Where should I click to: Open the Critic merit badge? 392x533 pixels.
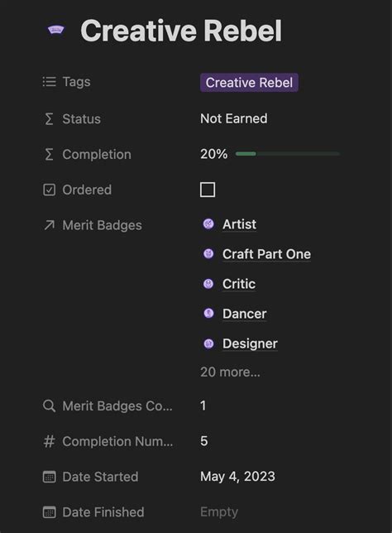[239, 284]
